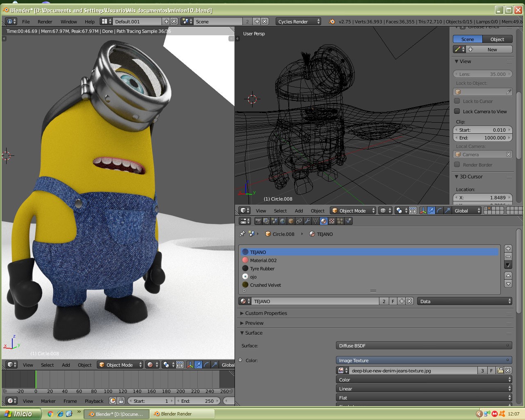Enable Lock Camera to View
Viewport: 525px width, 420px height.
coord(457,111)
